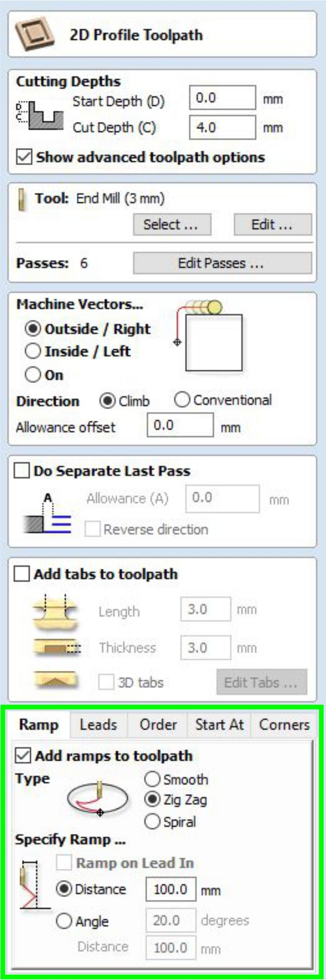
Task: Click the 2D Profile Toolpath header icon
Action: (35, 34)
